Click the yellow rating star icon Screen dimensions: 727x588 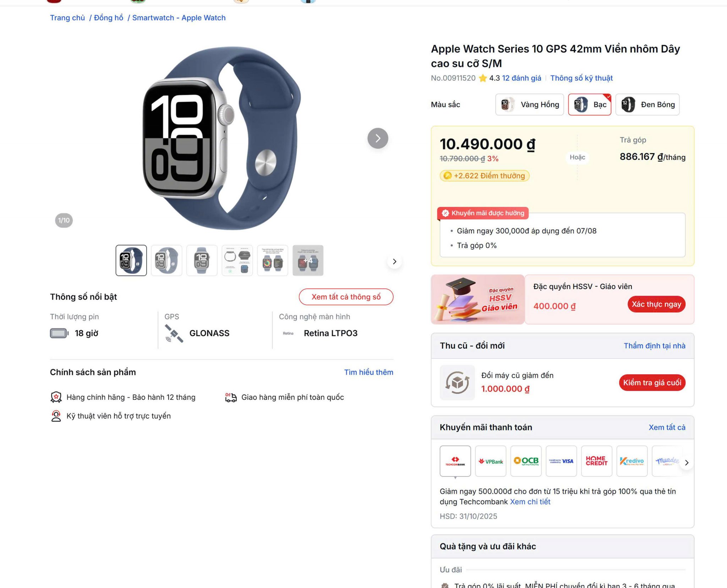tap(483, 78)
